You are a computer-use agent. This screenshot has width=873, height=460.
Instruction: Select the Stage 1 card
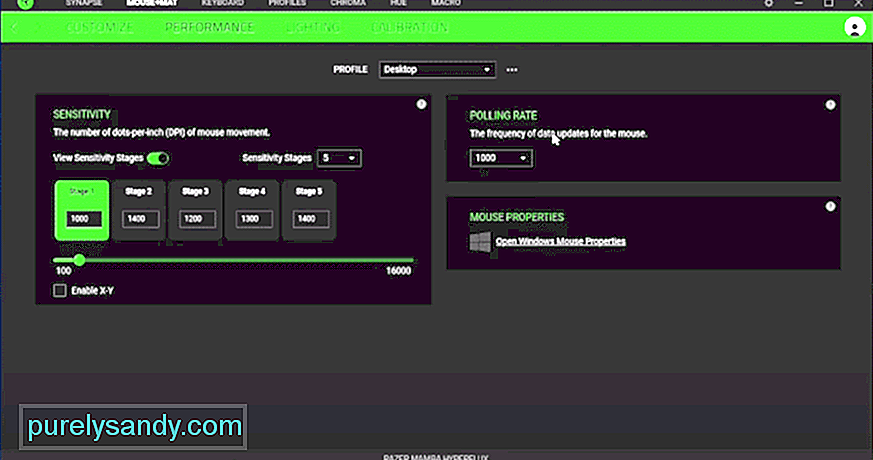tap(82, 211)
